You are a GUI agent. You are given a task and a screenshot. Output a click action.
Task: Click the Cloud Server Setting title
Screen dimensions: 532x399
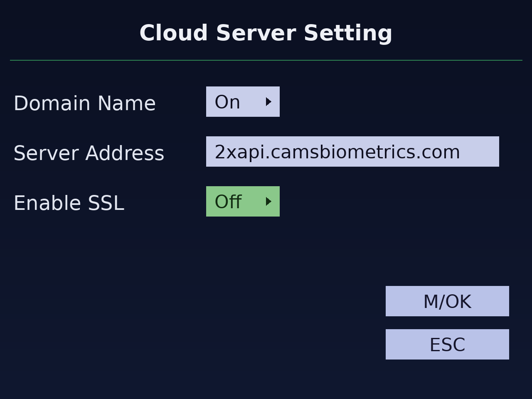(x=266, y=33)
